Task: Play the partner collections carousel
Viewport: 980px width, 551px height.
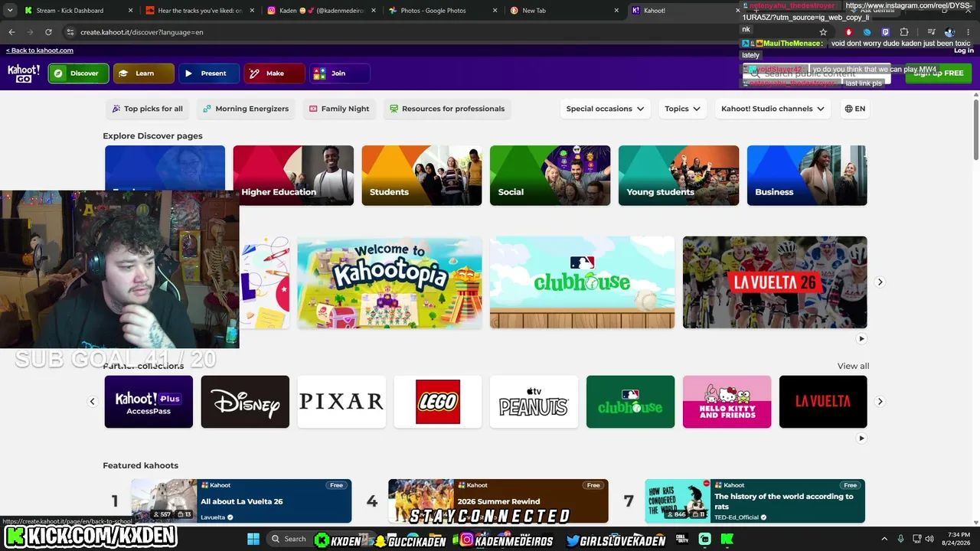Action: click(861, 439)
